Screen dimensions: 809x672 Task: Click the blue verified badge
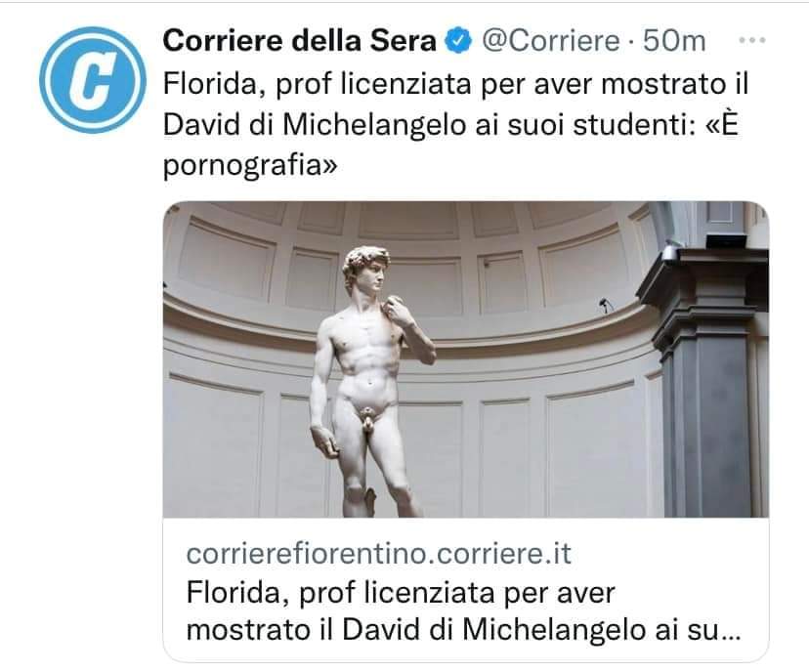pyautogui.click(x=459, y=41)
